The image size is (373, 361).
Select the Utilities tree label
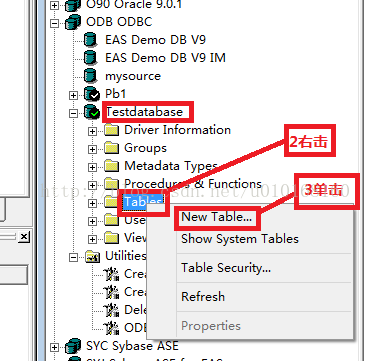(126, 256)
